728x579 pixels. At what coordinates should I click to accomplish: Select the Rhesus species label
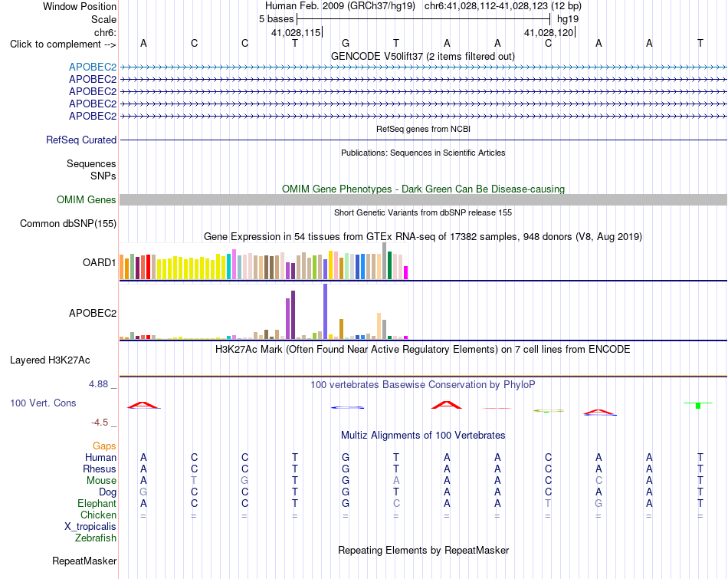pos(100,469)
